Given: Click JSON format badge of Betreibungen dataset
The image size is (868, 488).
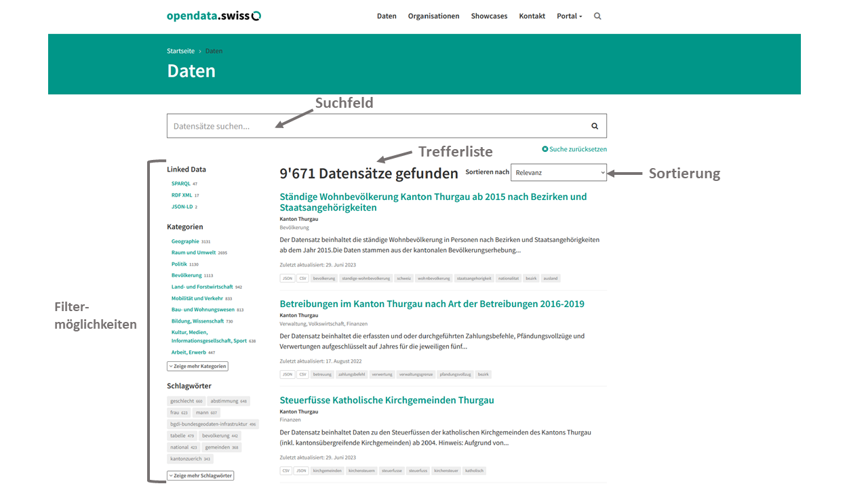Looking at the screenshot, I should [288, 374].
